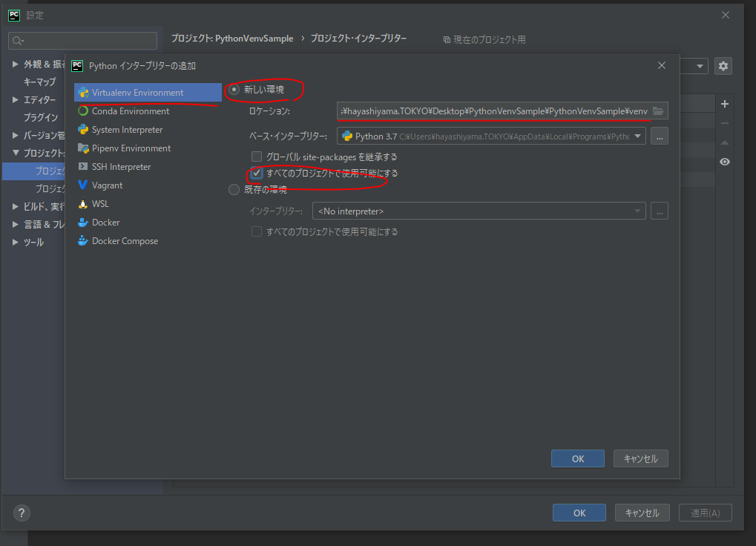Click OK in the add interpreter dialog
756x546 pixels.
point(578,458)
